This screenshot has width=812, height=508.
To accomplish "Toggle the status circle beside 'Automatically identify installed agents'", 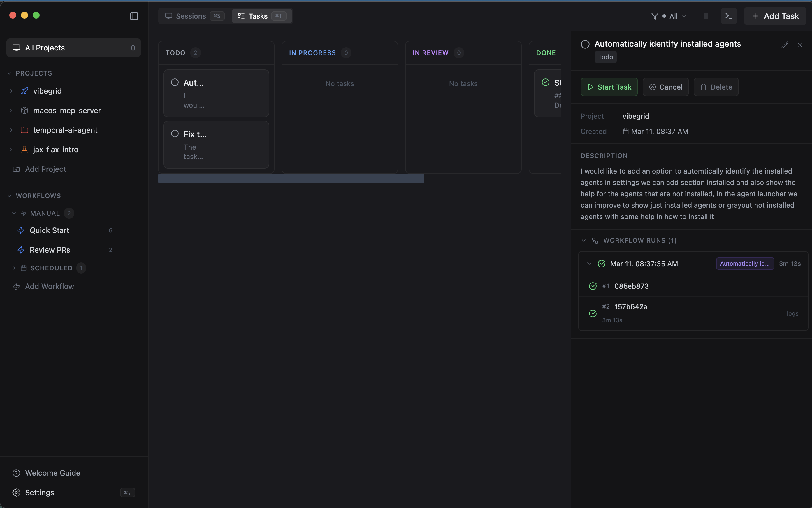I will coord(585,44).
